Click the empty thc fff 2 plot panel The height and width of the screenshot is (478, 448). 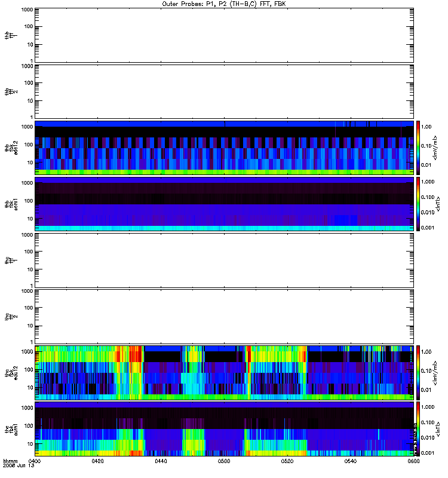(x=224, y=317)
